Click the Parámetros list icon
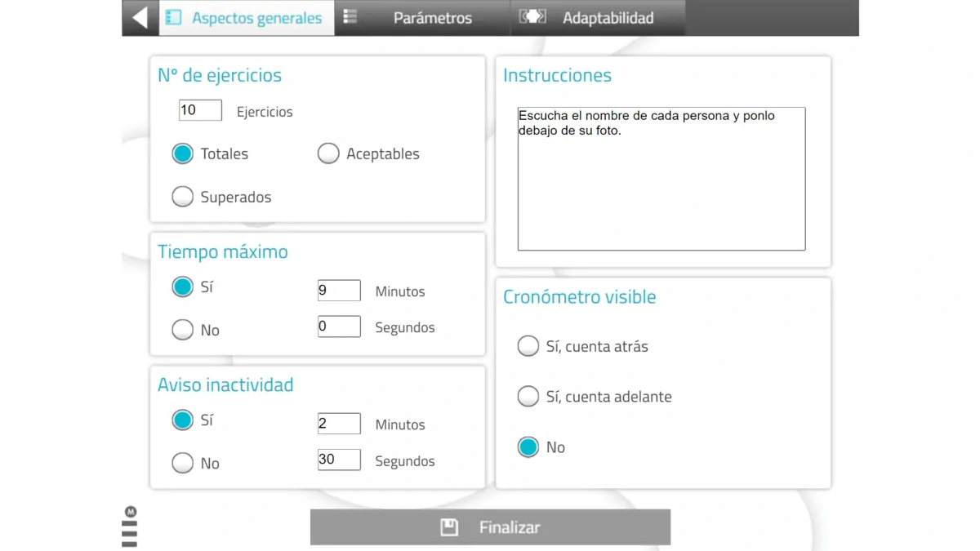The width and height of the screenshot is (980, 551). [x=350, y=17]
